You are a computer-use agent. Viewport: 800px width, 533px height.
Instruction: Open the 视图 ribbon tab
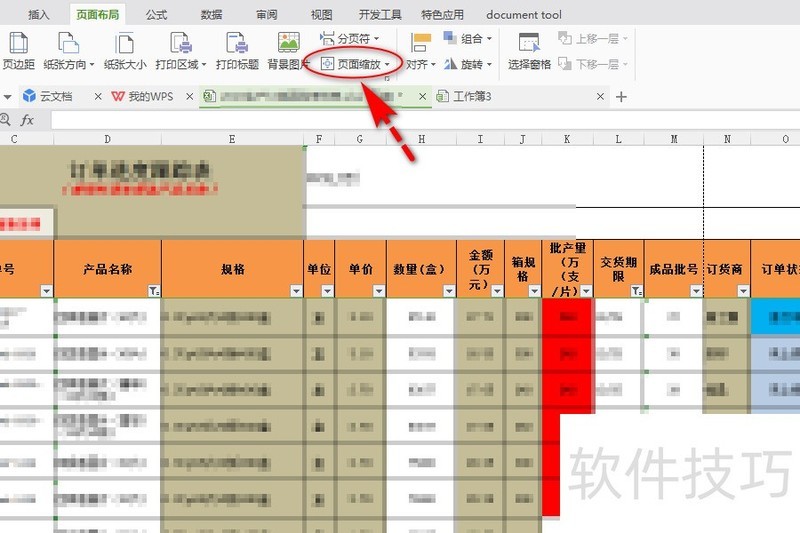tap(321, 15)
